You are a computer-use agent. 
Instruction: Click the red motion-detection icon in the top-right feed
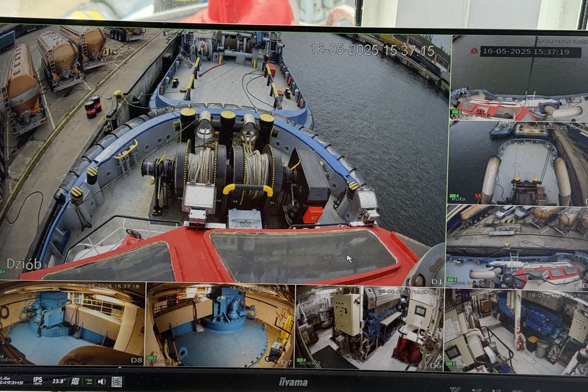(479, 112)
